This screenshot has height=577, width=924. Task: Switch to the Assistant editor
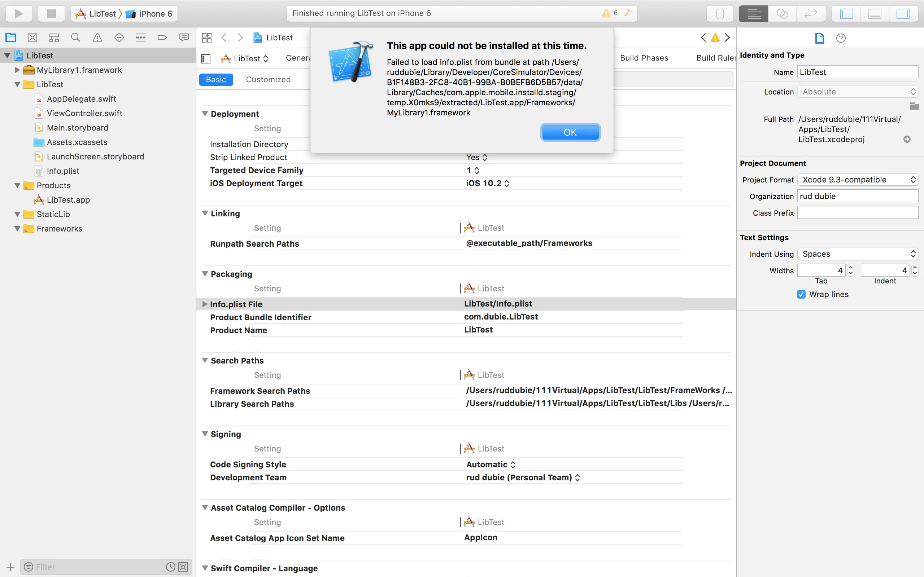tap(783, 14)
